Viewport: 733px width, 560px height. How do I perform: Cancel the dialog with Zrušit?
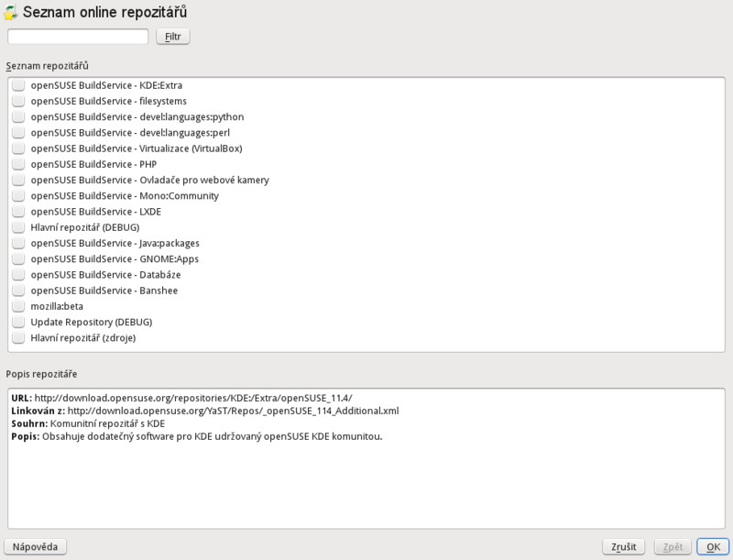(x=624, y=547)
